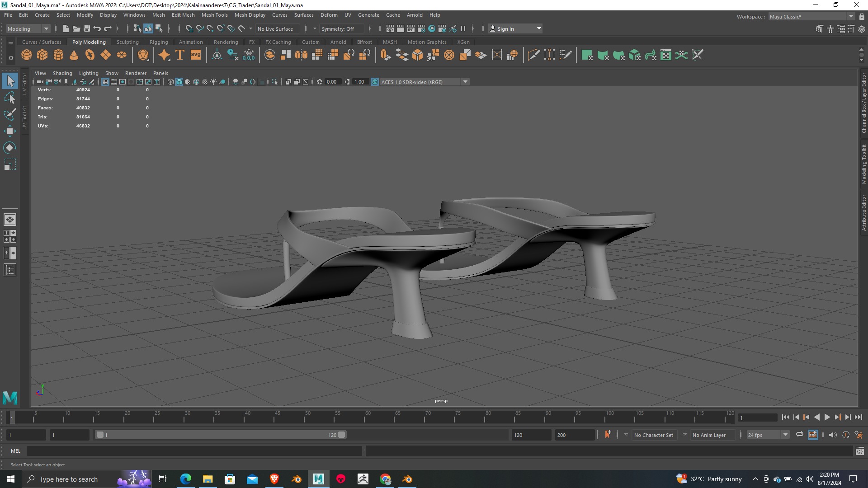Viewport: 868px width, 488px height.
Task: Open the Deform menu
Action: point(329,15)
